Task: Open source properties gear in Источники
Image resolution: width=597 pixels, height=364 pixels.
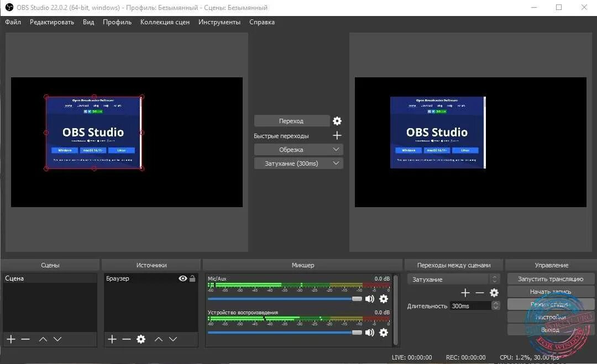Action: (x=141, y=339)
